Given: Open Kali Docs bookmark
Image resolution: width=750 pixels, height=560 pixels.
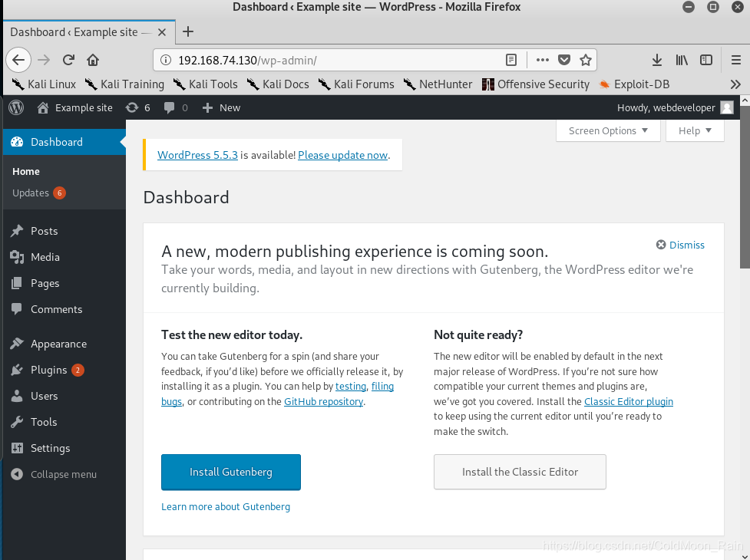Looking at the screenshot, I should click(x=278, y=84).
